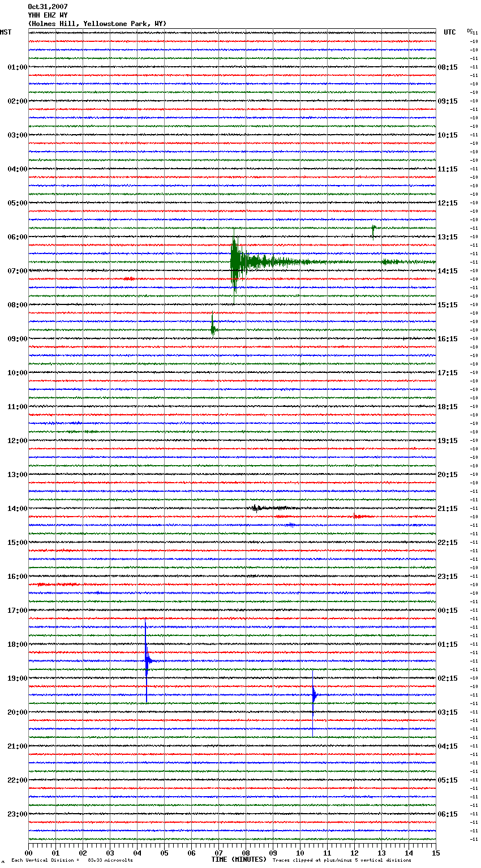Click the "(Holmes Hill, Yellowstone Park, WY)" title

tap(97, 24)
